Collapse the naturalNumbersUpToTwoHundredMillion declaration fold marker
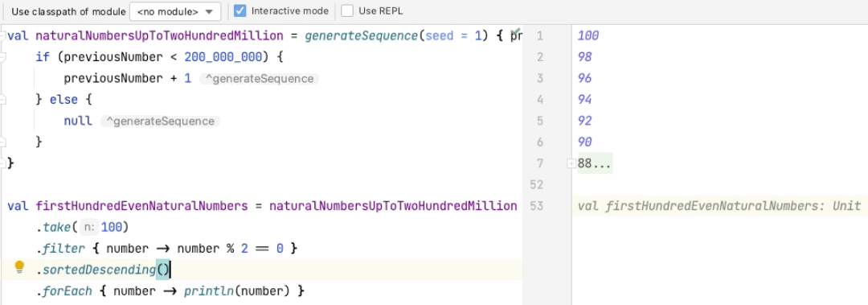868x305 pixels. pyautogui.click(x=2, y=36)
